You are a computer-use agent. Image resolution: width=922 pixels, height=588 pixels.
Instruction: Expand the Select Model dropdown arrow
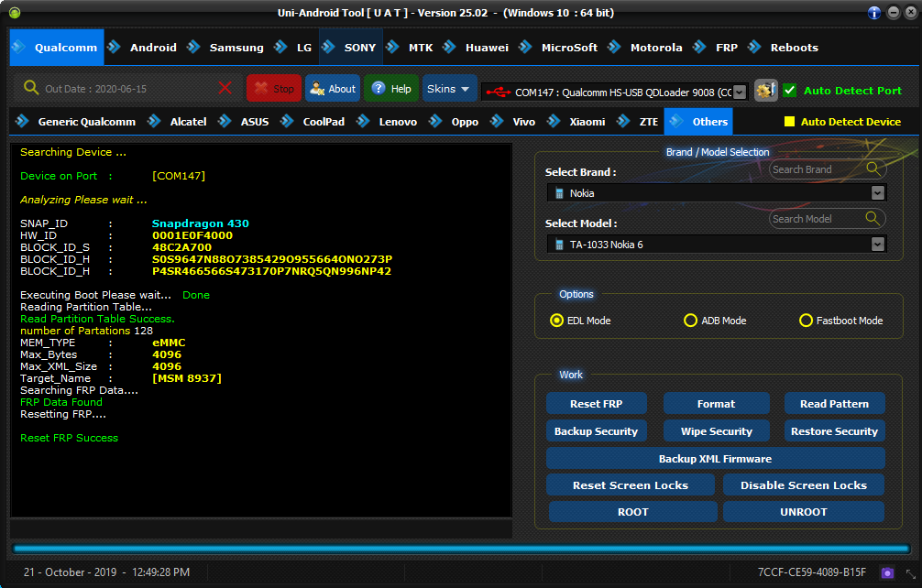click(877, 245)
